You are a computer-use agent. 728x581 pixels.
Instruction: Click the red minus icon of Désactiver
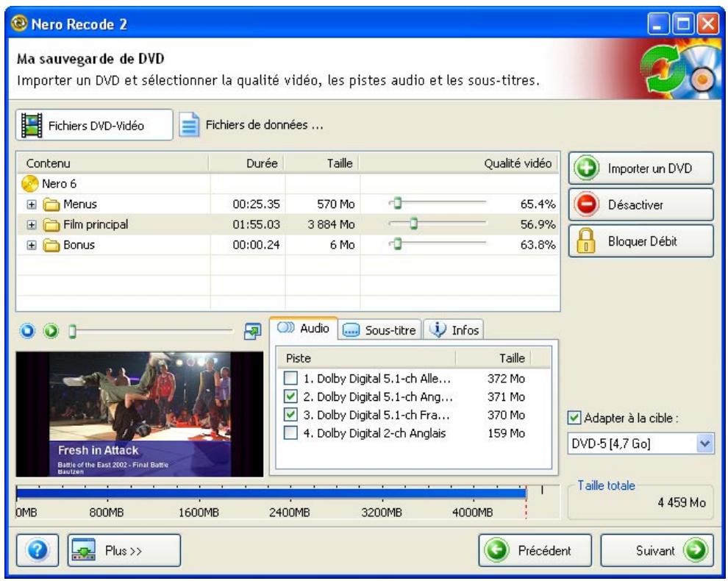[587, 204]
